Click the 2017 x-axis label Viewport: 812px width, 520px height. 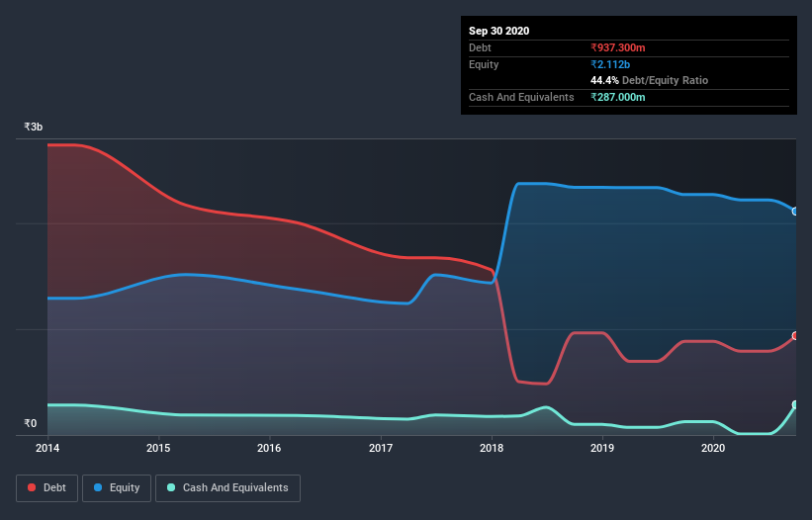381,448
